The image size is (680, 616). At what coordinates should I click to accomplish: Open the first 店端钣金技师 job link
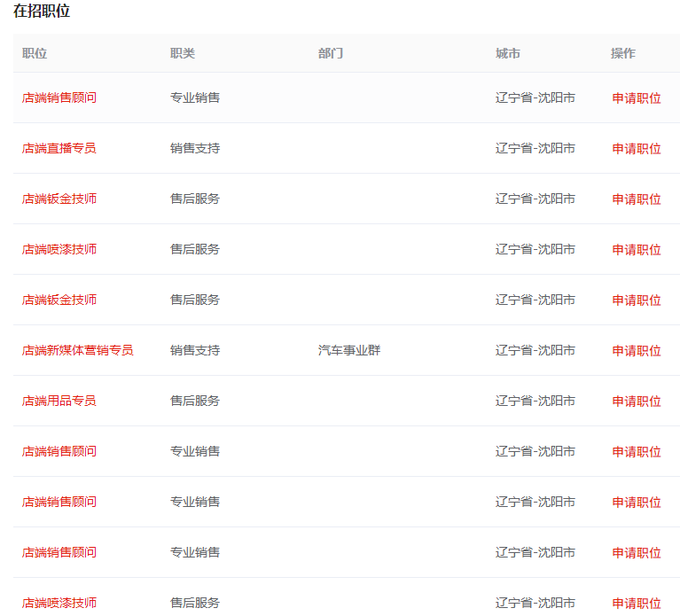59,199
